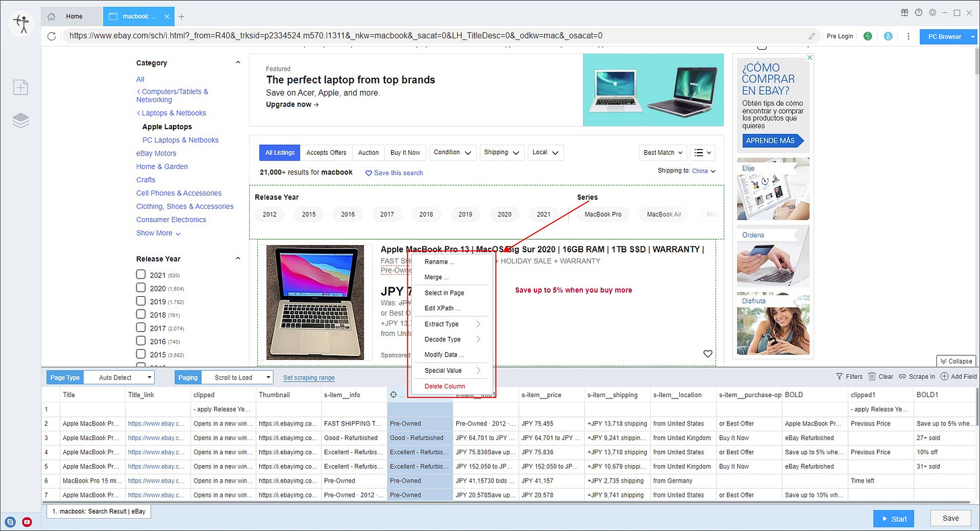
Task: Choose Rename in the context menu
Action: [x=440, y=262]
